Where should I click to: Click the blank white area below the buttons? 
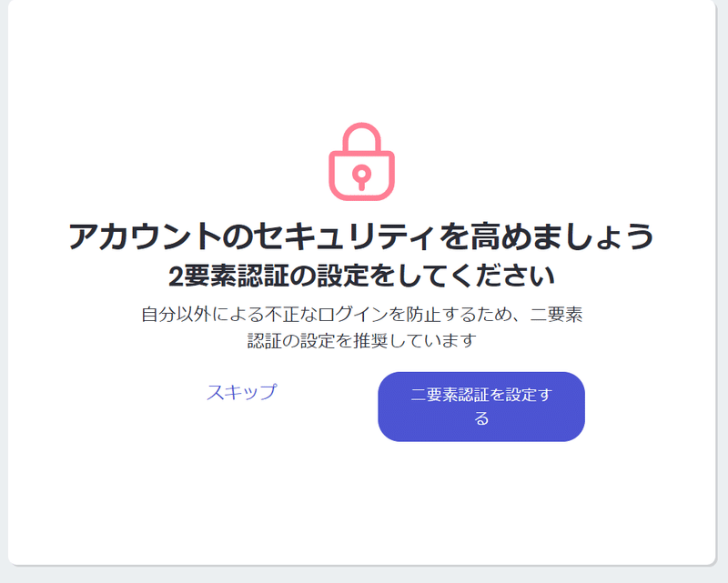coord(361,501)
